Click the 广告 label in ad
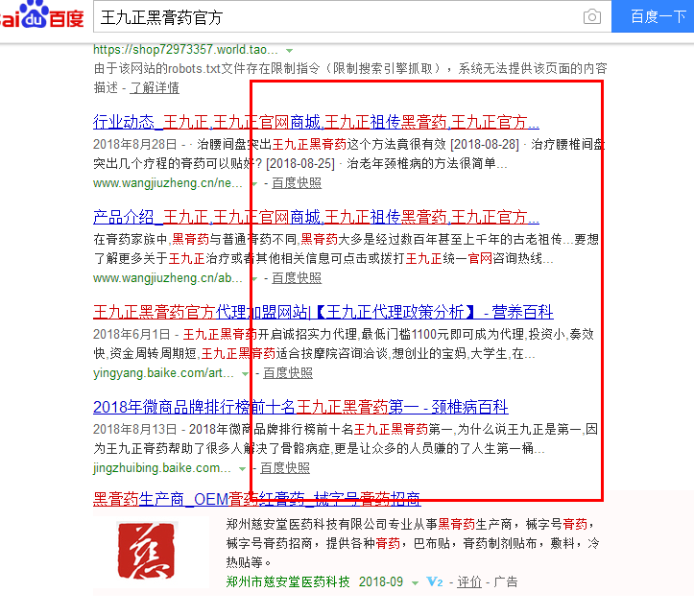This screenshot has height=616, width=694. click(506, 581)
